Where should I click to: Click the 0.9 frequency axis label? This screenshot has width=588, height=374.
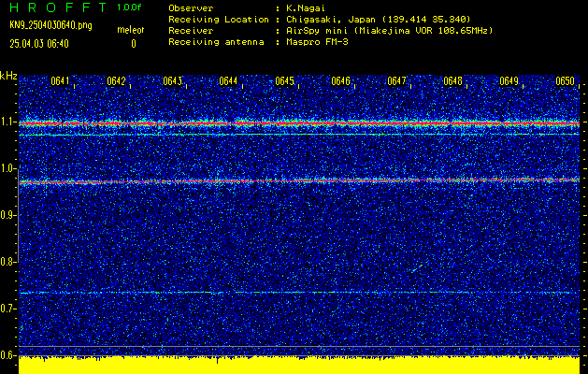coord(7,215)
